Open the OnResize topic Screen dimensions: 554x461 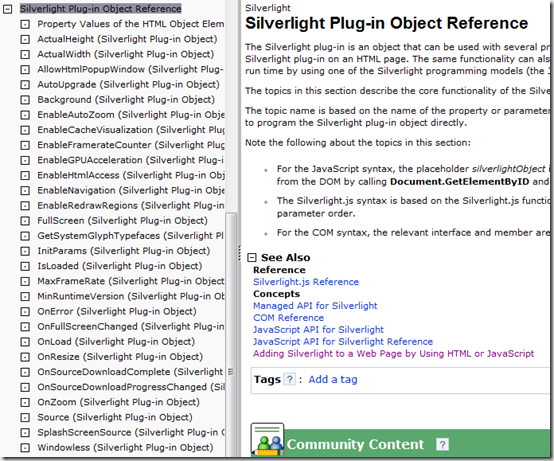coord(120,357)
